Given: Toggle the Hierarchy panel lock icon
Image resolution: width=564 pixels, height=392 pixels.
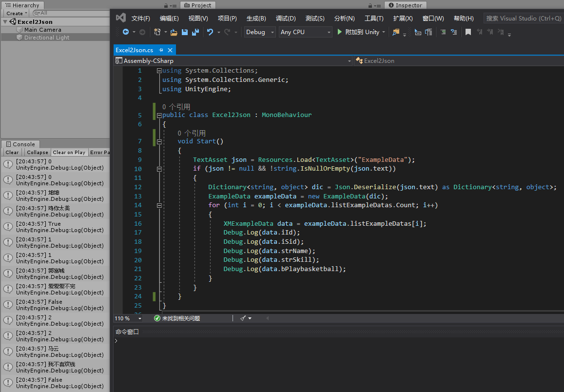Looking at the screenshot, I should click(166, 5).
